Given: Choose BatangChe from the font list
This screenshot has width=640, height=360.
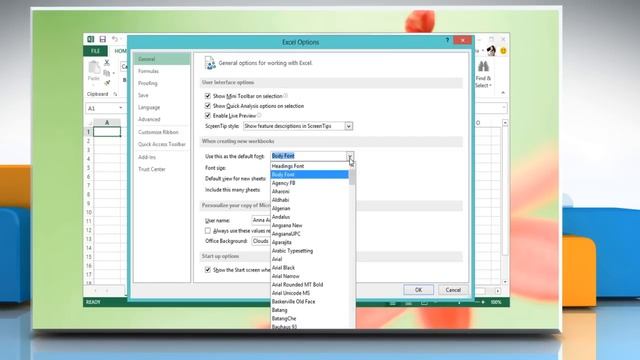Looking at the screenshot, I should (x=310, y=318).
